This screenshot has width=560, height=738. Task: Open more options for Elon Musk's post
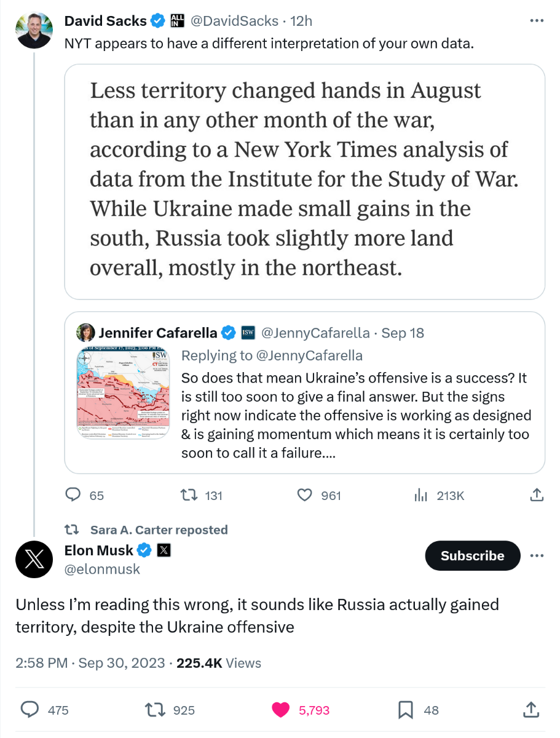[x=536, y=556]
